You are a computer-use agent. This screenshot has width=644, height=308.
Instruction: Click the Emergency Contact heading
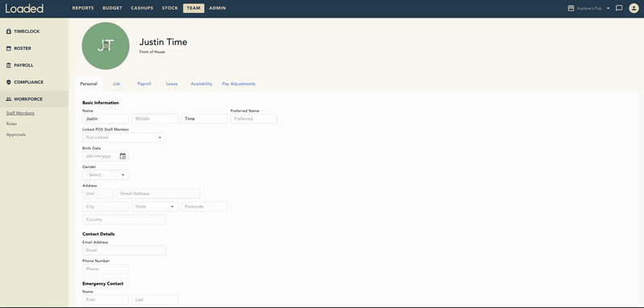click(x=103, y=284)
